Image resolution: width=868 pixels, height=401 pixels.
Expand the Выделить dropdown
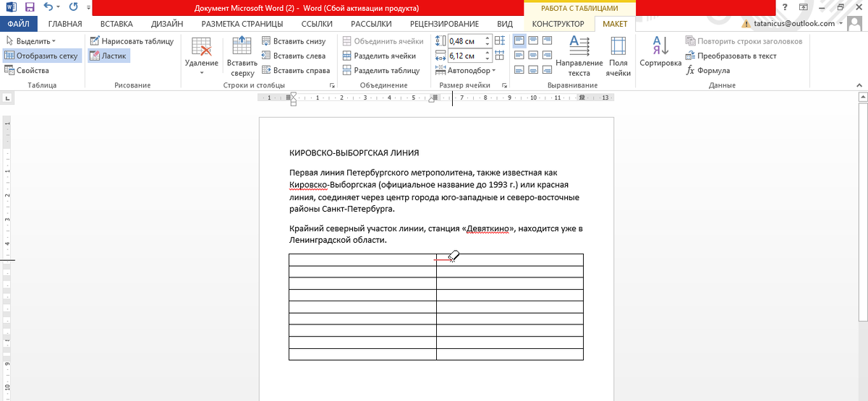click(30, 41)
